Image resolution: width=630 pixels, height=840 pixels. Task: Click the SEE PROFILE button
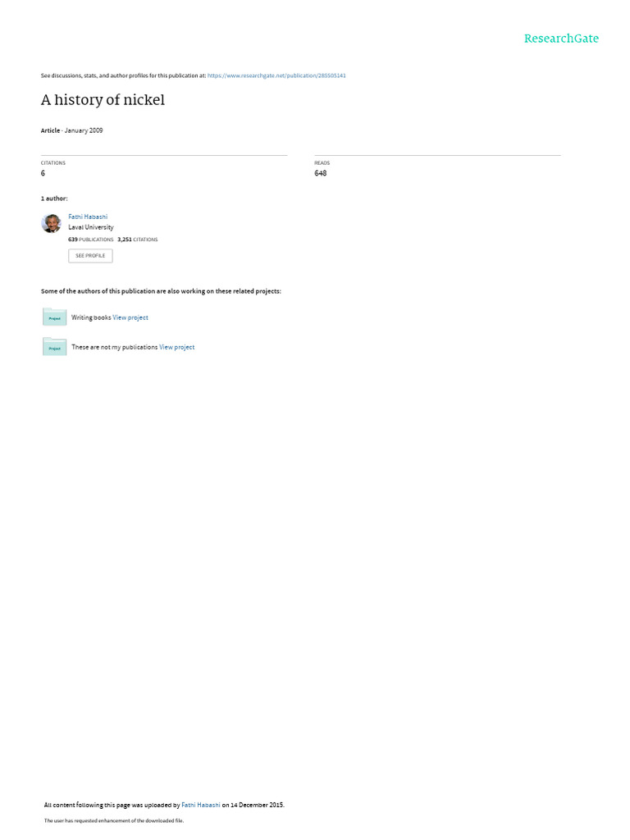90,256
